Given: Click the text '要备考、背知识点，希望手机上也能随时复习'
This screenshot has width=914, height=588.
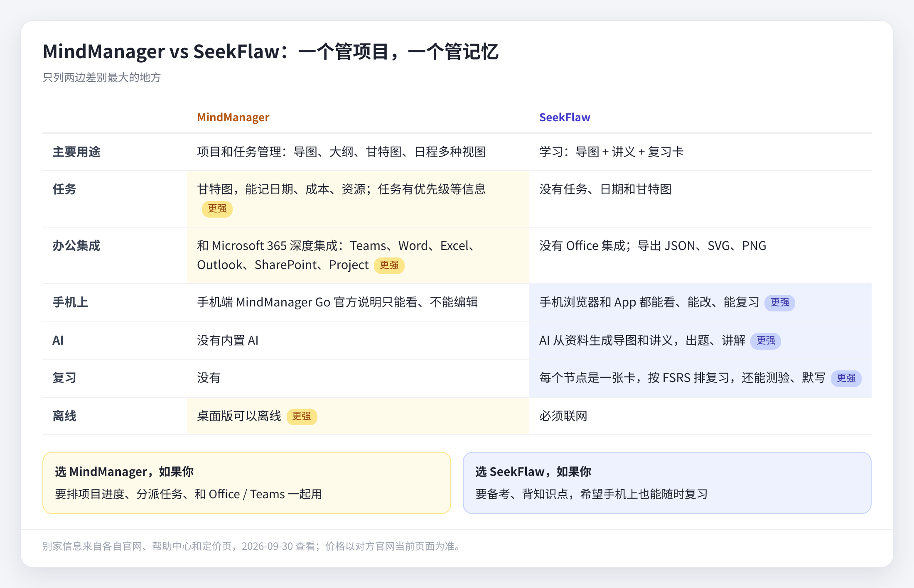Looking at the screenshot, I should tap(592, 494).
